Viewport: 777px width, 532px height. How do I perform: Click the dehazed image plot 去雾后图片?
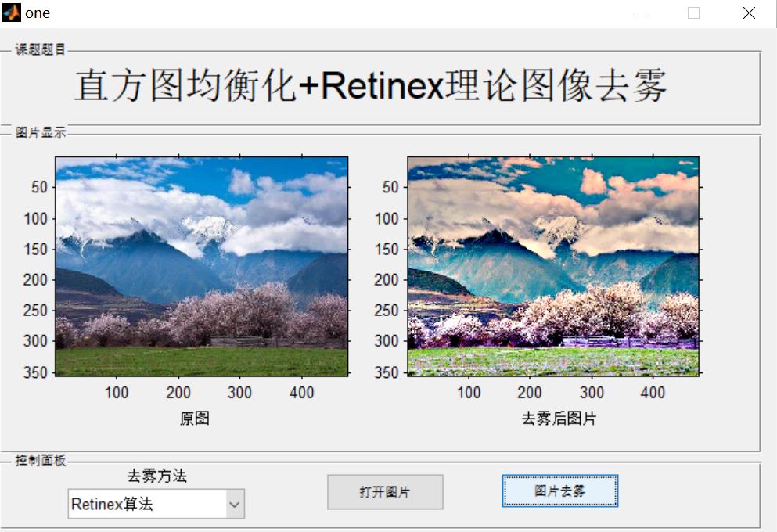pos(553,267)
